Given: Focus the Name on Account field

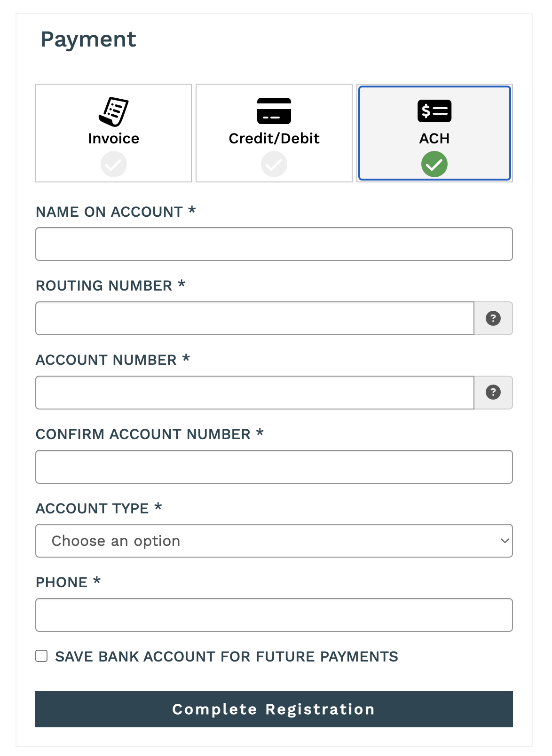Looking at the screenshot, I should click(274, 244).
